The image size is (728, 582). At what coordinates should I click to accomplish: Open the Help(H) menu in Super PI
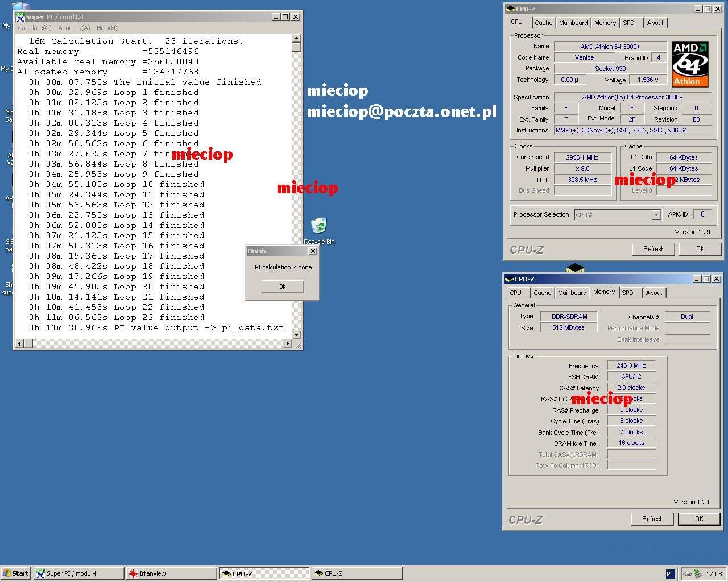click(107, 28)
